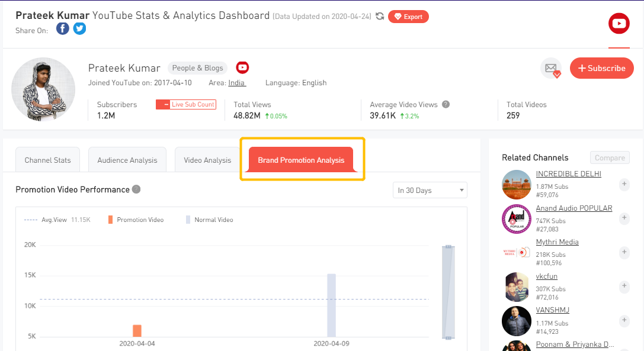644x351 pixels.
Task: Open the People & Blogs category tag
Action: [197, 67]
